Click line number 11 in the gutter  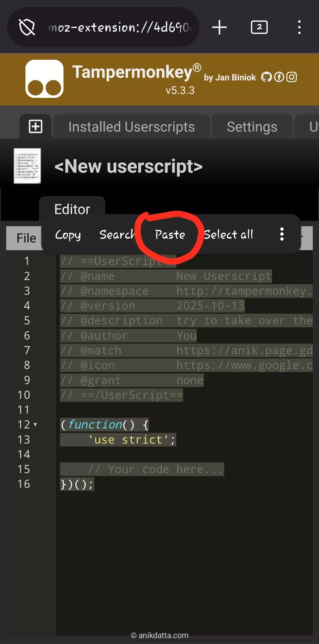24,410
